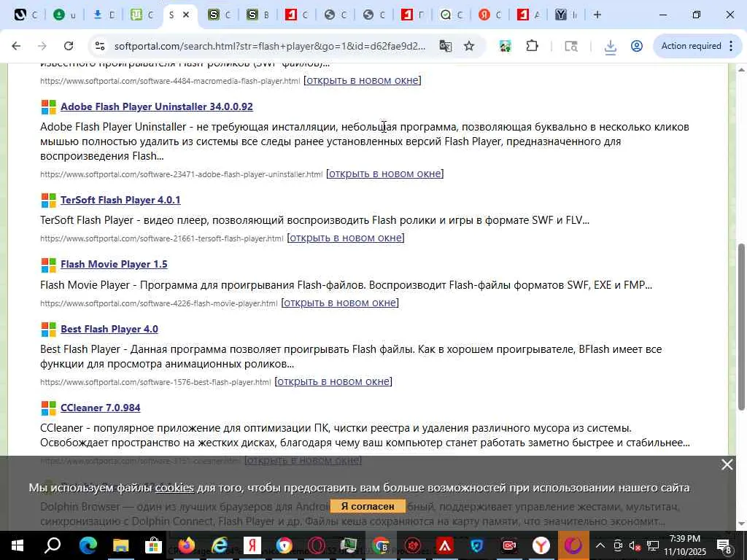Go back to the previous page

(16, 46)
